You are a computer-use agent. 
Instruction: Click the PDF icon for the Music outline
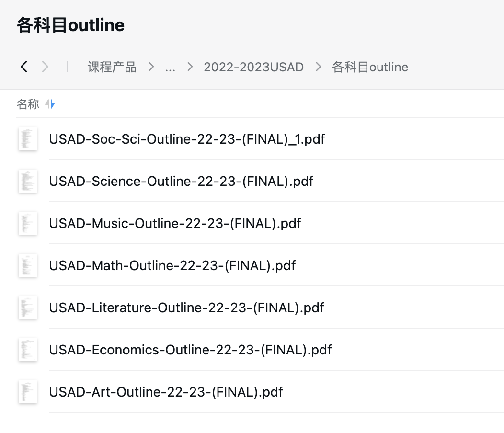[28, 224]
